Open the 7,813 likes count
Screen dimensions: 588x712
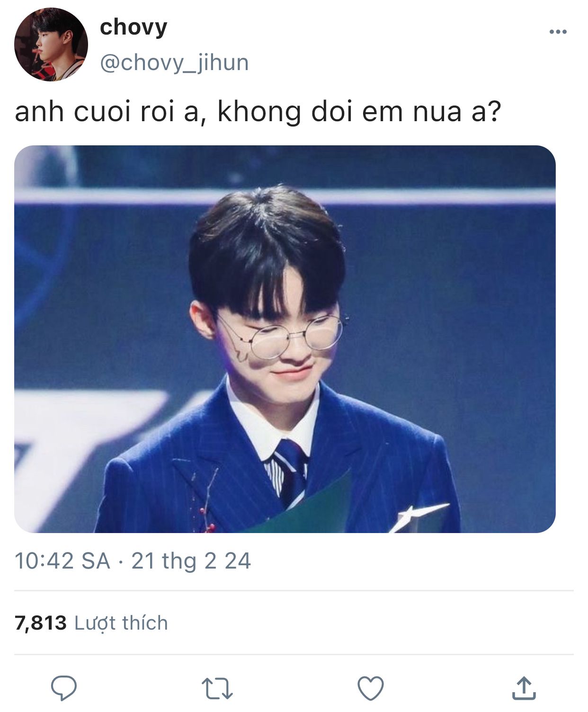[x=41, y=623]
